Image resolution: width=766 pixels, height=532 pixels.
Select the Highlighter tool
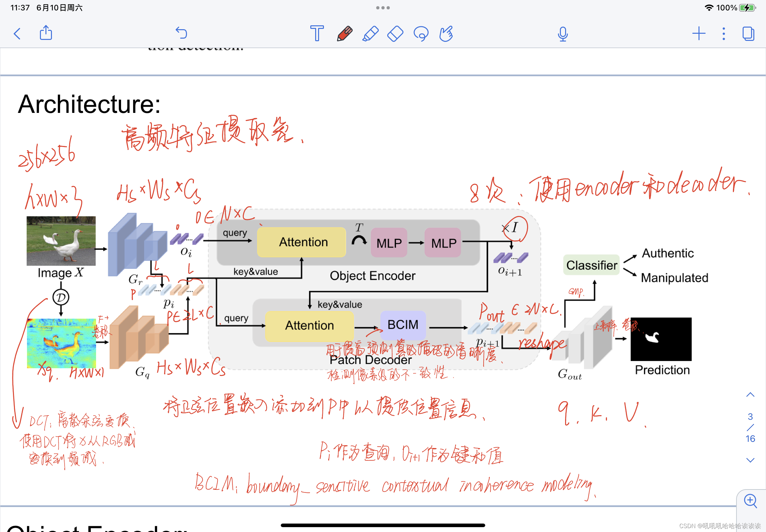(370, 34)
